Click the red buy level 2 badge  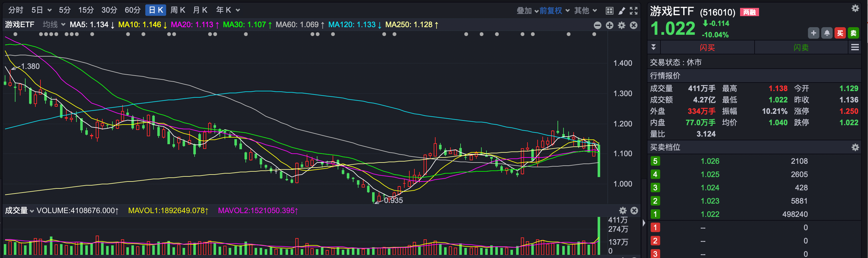point(655,241)
